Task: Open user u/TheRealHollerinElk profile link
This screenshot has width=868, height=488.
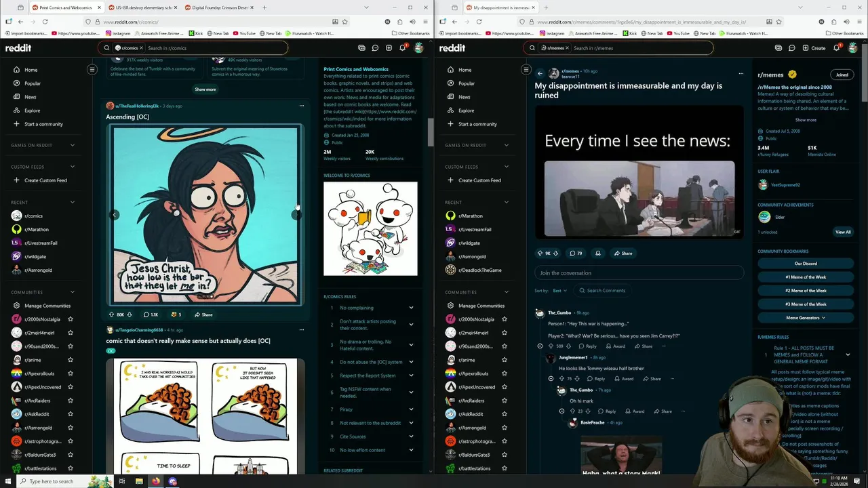Action: coord(137,106)
